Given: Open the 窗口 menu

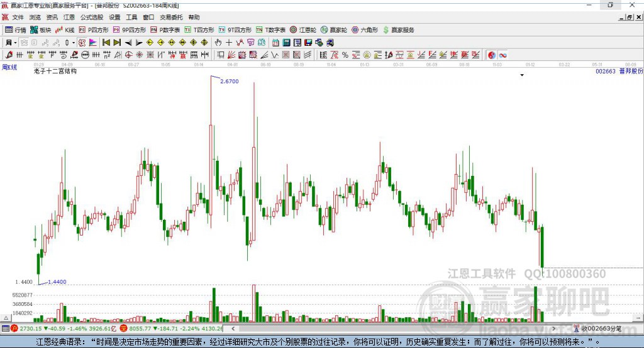Looking at the screenshot, I should (148, 17).
